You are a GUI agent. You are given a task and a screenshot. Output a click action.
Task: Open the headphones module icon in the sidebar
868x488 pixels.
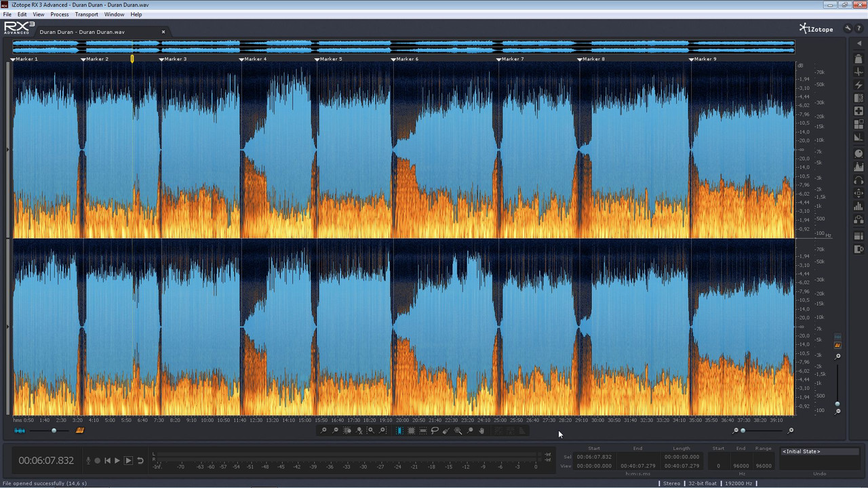coord(859,180)
